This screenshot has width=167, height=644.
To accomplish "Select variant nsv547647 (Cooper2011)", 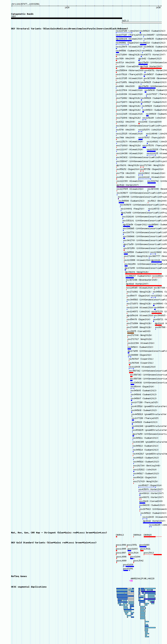I will point(141,359).
